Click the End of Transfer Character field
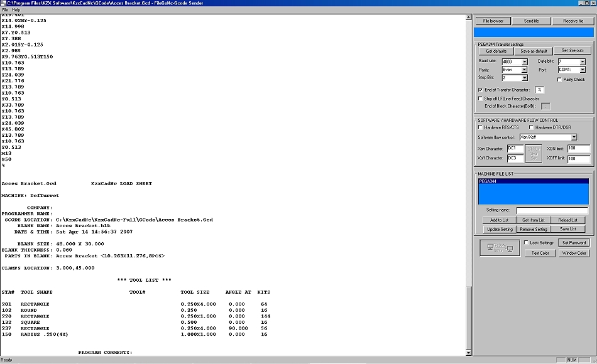 coord(539,90)
